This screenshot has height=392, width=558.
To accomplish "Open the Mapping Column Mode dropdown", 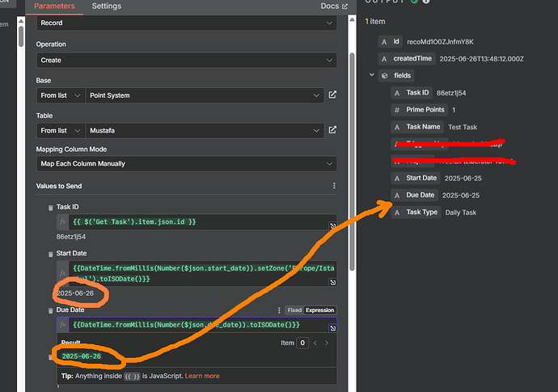I will [x=187, y=163].
